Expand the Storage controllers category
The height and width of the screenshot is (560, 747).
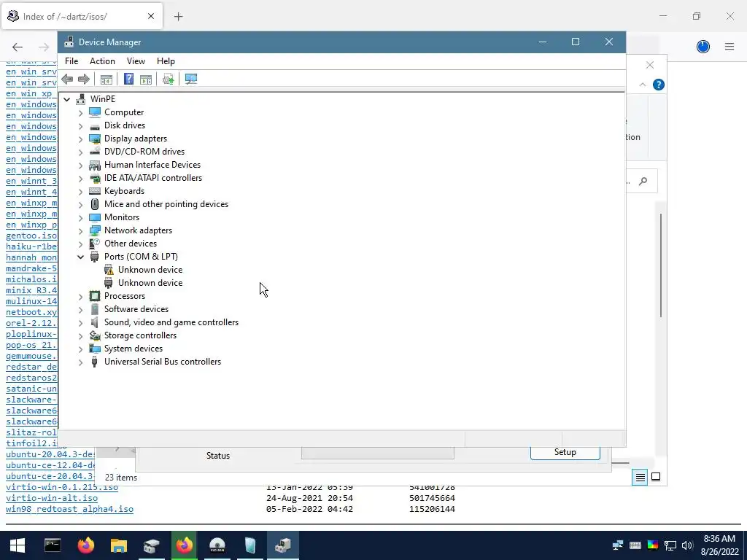point(80,335)
